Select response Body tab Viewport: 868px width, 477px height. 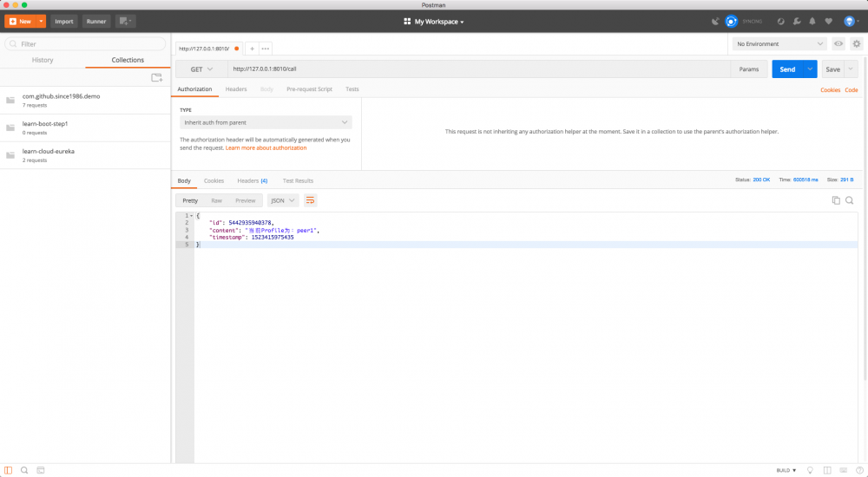pos(184,181)
